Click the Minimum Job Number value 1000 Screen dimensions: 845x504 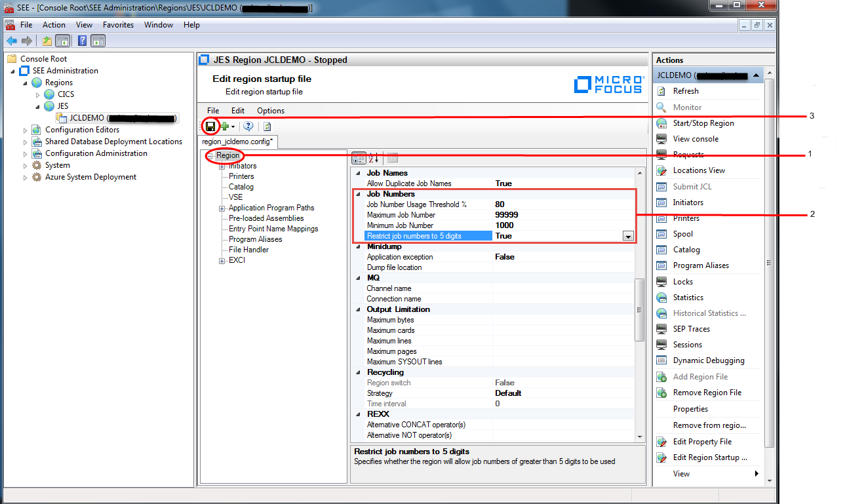pyautogui.click(x=505, y=225)
